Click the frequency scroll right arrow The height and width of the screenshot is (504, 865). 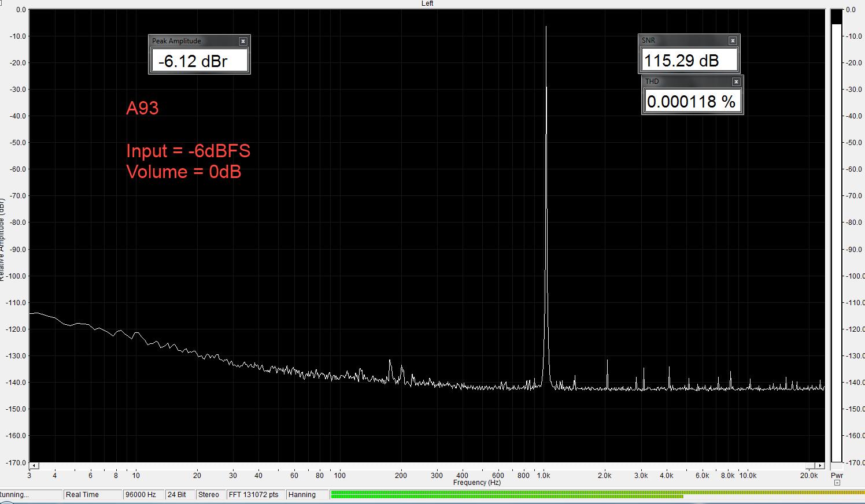point(820,465)
